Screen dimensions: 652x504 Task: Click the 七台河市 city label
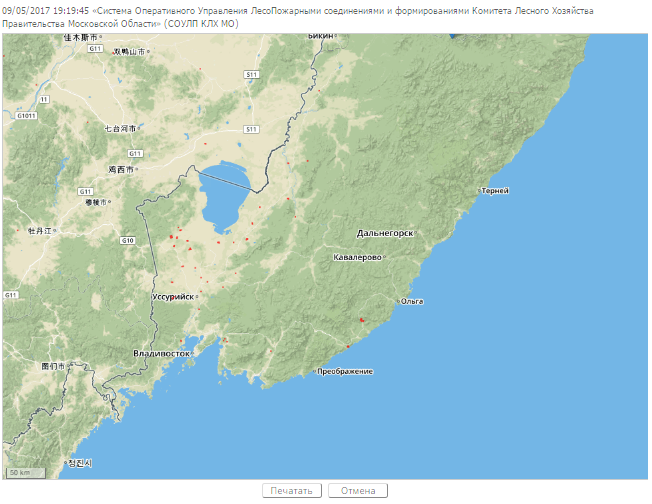123,128
